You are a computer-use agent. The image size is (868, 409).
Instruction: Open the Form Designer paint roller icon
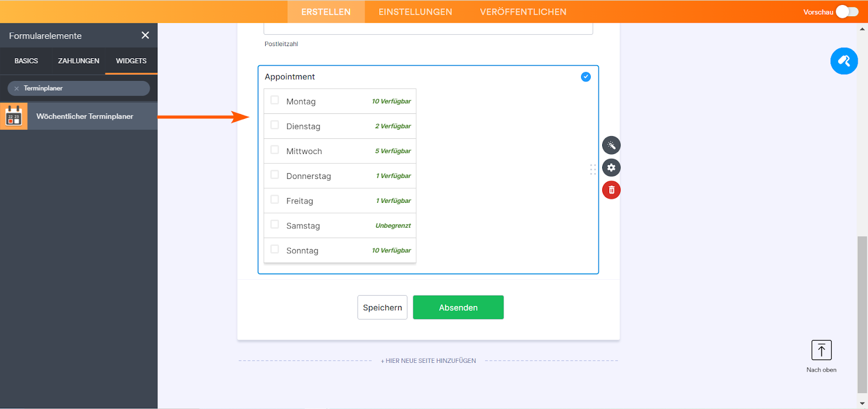(844, 61)
